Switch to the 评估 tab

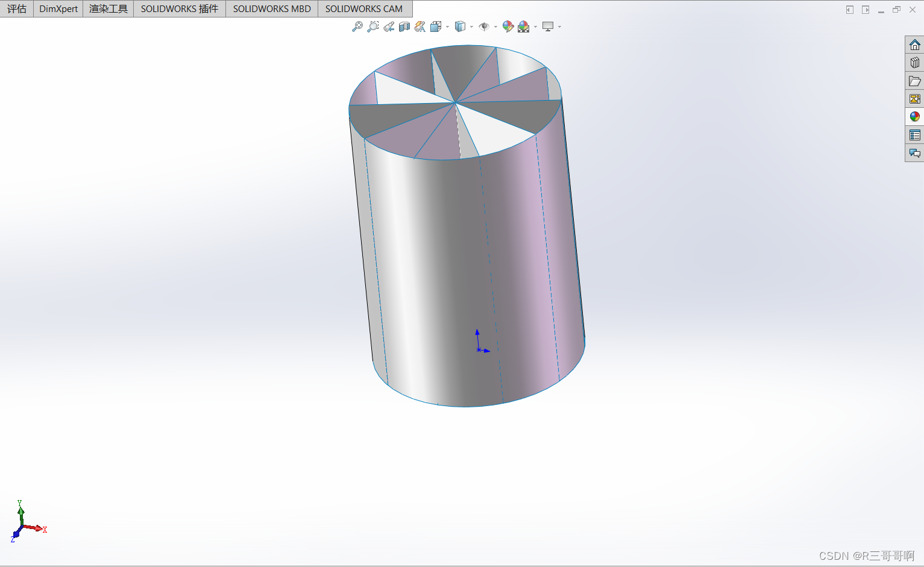pos(17,8)
